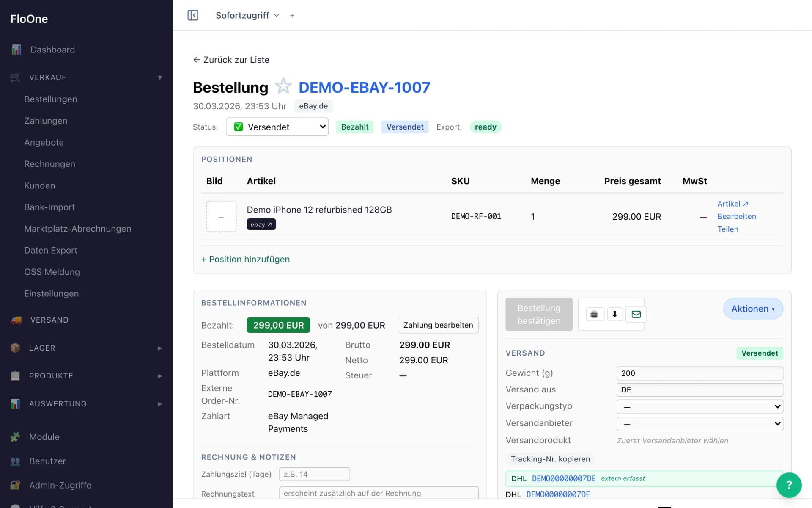Image resolution: width=812 pixels, height=508 pixels.
Task: Open Marktplatz-Abrechnungen in the sidebar
Action: [77, 229]
